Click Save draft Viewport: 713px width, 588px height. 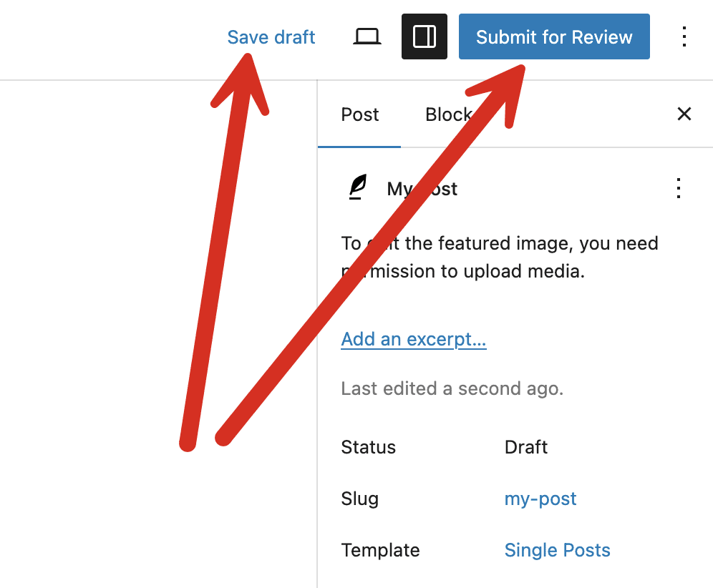(271, 36)
